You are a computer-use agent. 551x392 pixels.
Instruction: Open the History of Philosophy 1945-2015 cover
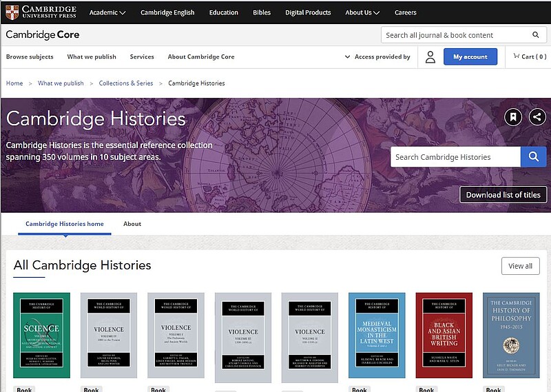[511, 336]
